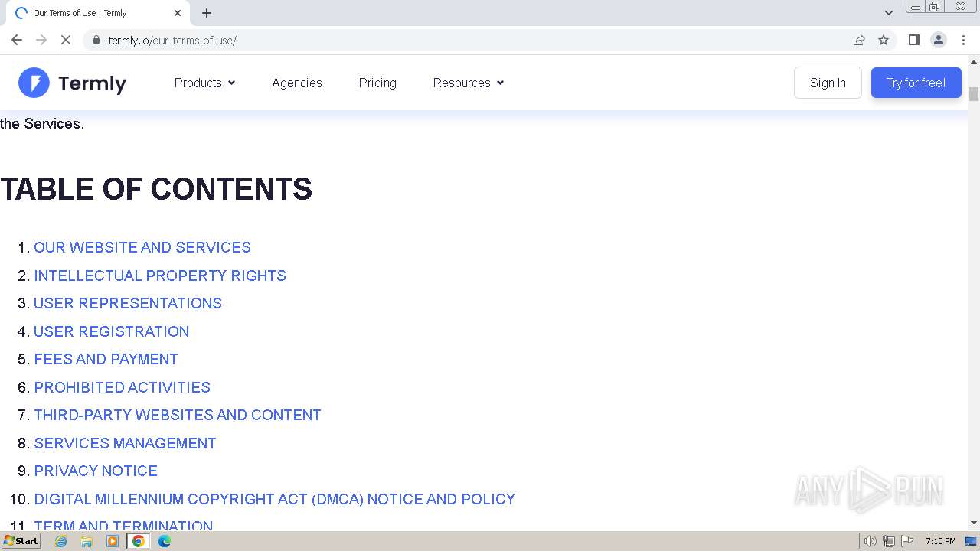Click the scrollbar down arrow
This screenshot has width=980, height=551.
[x=974, y=523]
